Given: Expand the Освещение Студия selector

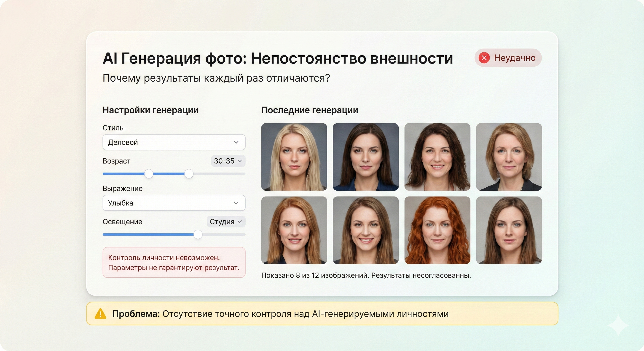Looking at the screenshot, I should [x=226, y=222].
